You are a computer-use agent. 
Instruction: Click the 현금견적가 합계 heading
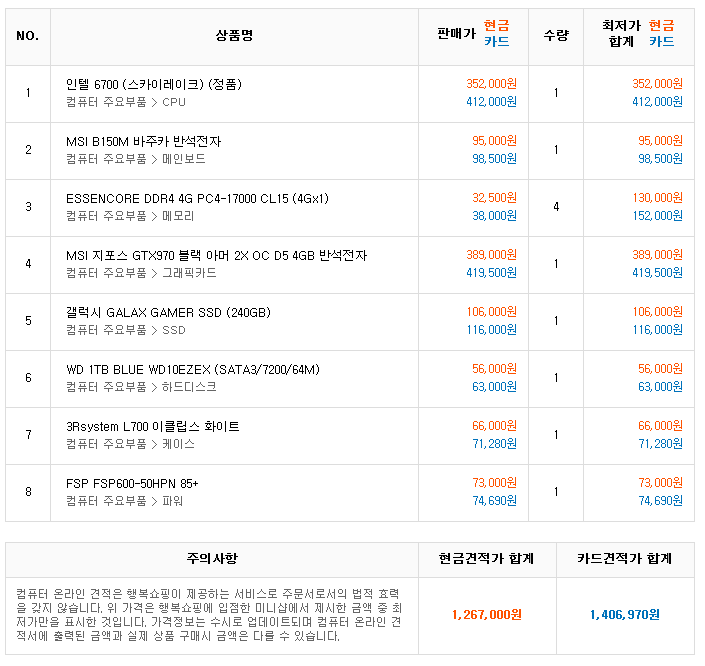[x=486, y=559]
